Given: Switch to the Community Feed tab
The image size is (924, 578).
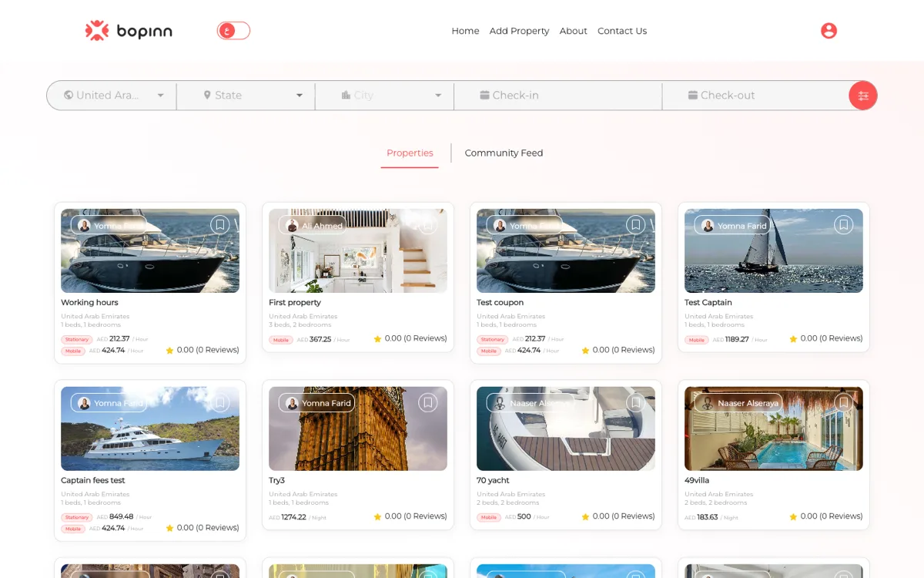Looking at the screenshot, I should pos(504,153).
